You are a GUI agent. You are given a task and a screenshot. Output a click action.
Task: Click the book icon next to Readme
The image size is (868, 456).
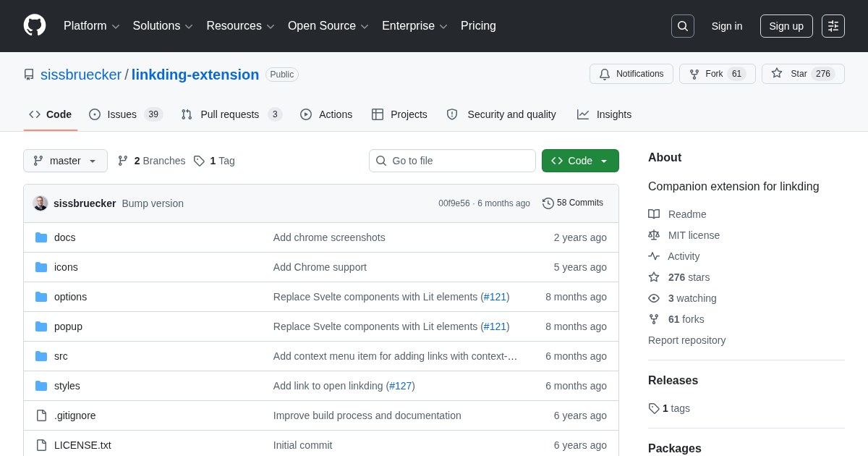pyautogui.click(x=654, y=214)
